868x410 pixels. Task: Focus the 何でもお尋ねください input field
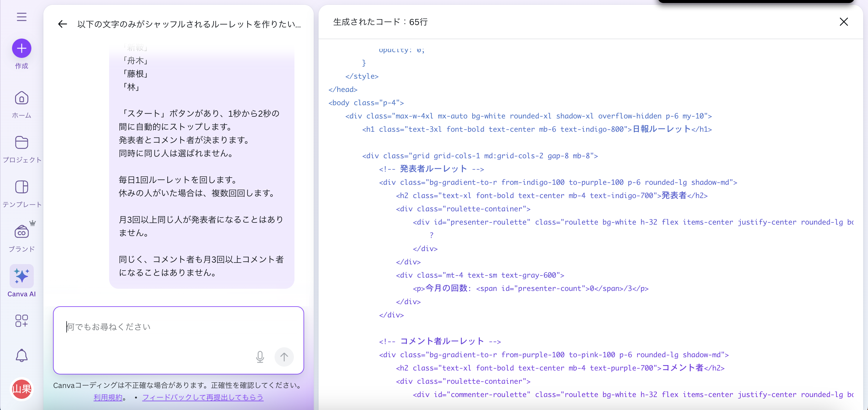point(179,340)
